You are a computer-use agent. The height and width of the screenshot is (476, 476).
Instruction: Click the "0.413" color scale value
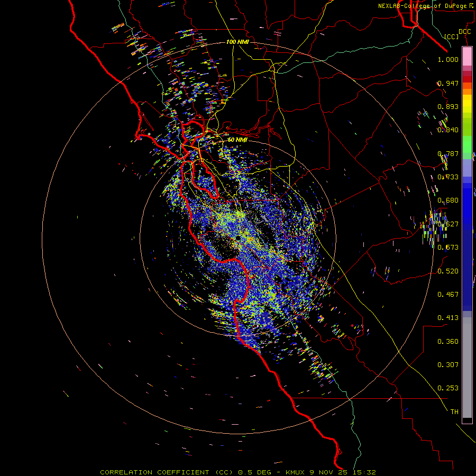448,318
